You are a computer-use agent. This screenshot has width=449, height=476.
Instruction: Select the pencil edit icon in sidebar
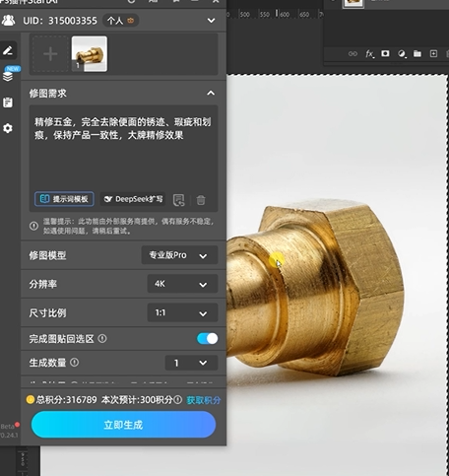pos(8,50)
